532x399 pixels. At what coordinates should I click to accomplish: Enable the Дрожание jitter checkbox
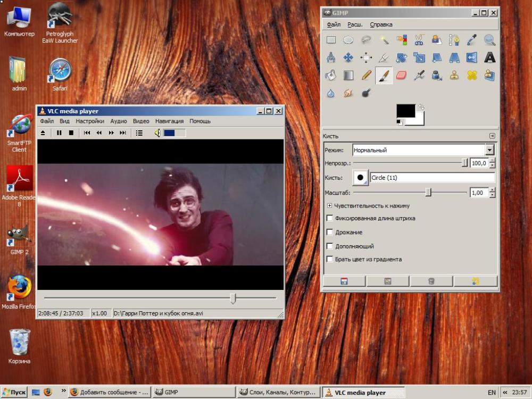[329, 232]
